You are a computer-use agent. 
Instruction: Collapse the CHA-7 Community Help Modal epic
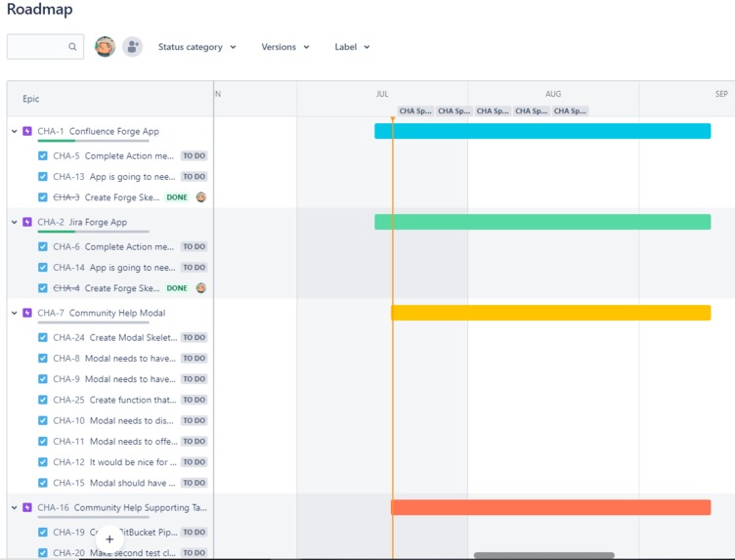click(x=14, y=313)
